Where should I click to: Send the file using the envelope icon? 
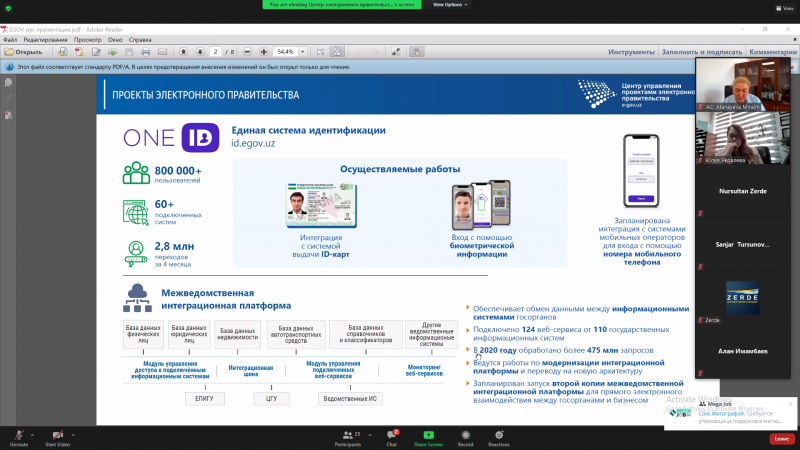162,52
